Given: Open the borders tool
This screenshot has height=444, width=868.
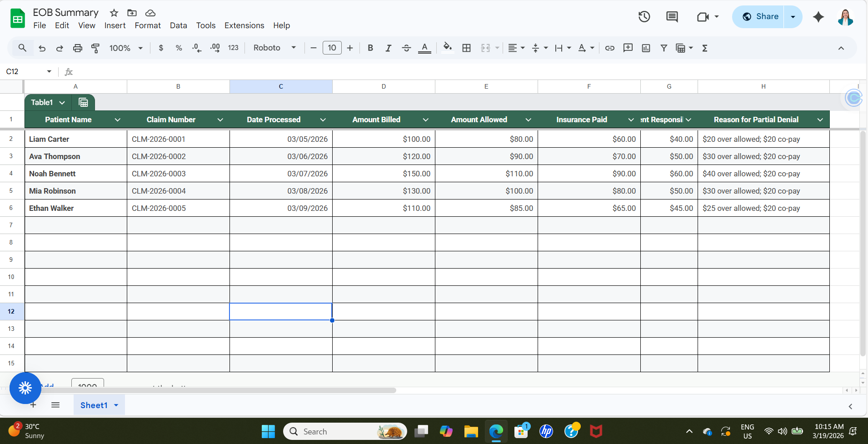Looking at the screenshot, I should pos(466,48).
